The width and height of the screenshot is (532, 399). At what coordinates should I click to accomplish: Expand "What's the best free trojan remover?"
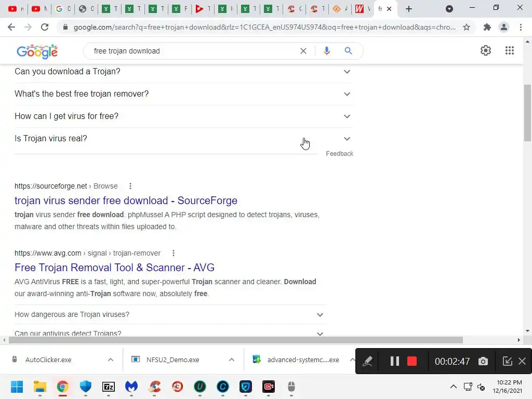(x=184, y=94)
